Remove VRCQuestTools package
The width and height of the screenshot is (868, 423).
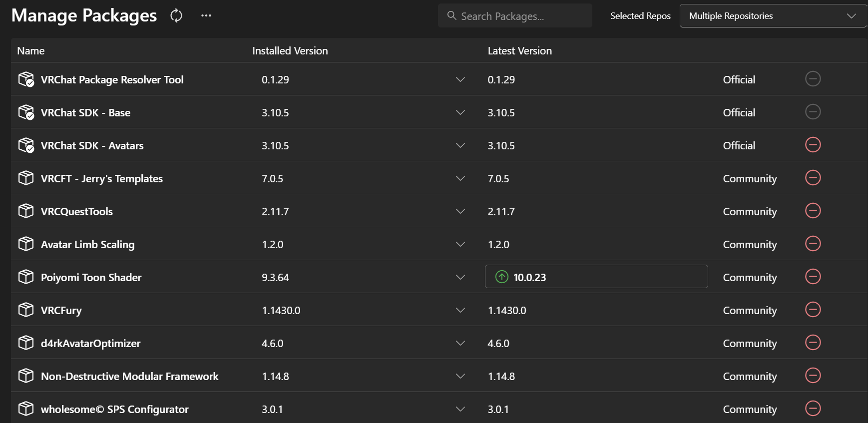tap(813, 211)
